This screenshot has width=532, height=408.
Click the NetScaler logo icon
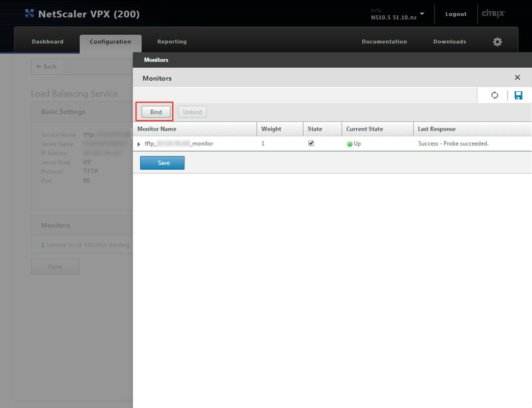pyautogui.click(x=30, y=14)
